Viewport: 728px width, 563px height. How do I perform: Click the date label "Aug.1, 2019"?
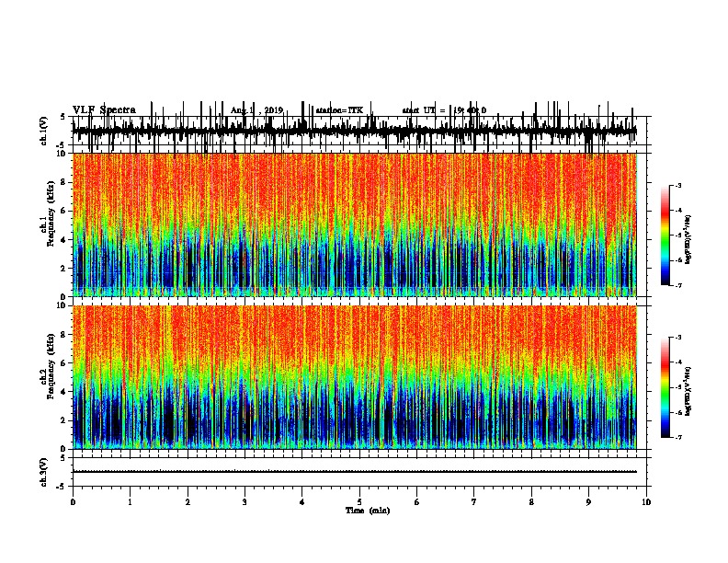(256, 110)
